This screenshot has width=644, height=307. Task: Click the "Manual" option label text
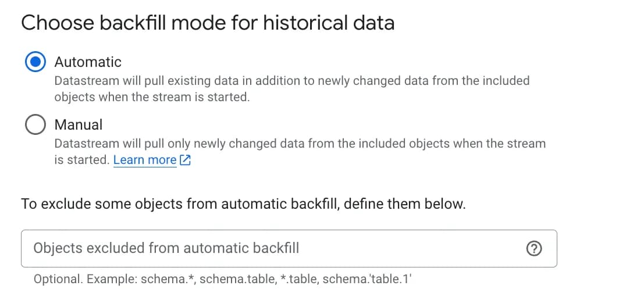[x=78, y=124]
